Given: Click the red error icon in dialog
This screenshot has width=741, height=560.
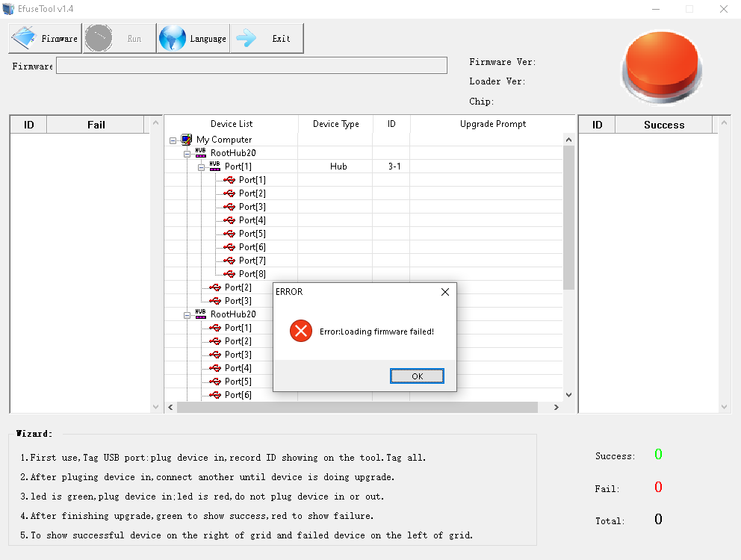Looking at the screenshot, I should 300,331.
